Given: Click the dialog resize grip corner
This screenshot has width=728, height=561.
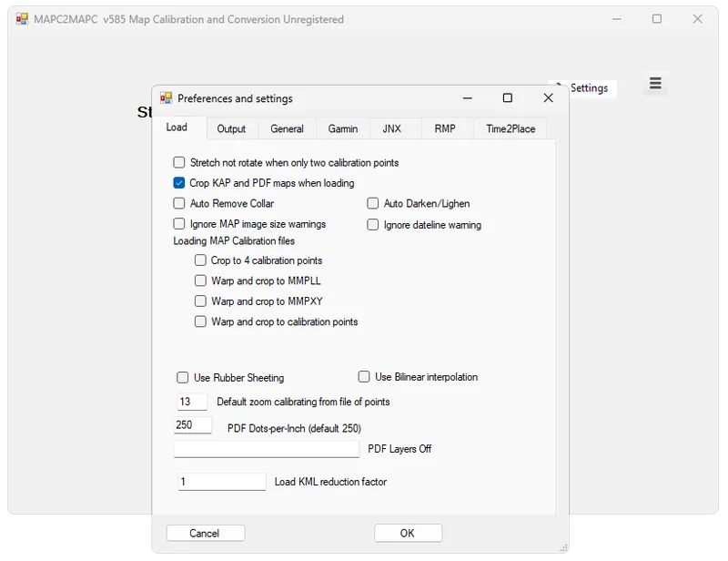Looking at the screenshot, I should (x=563, y=547).
